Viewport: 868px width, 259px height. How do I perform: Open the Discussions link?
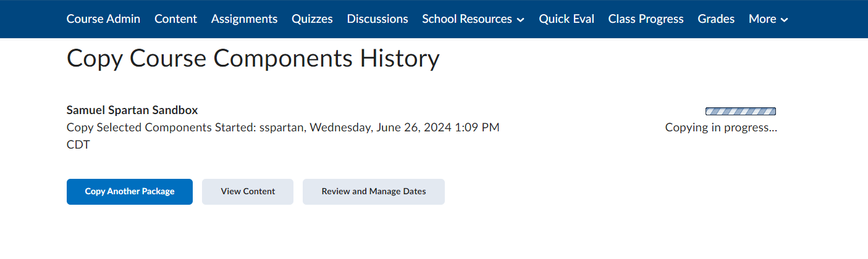pos(377,19)
